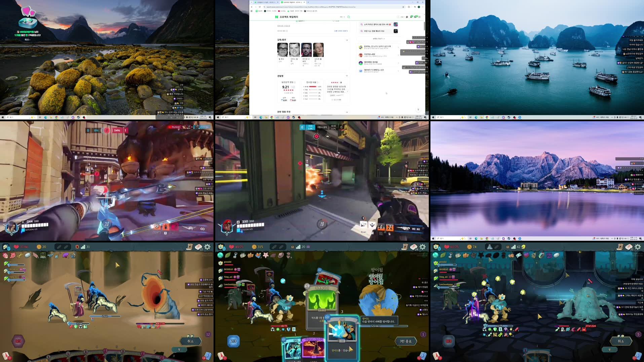Click the 핑 button in 74-gold game
644x362 pixels.
609,350
